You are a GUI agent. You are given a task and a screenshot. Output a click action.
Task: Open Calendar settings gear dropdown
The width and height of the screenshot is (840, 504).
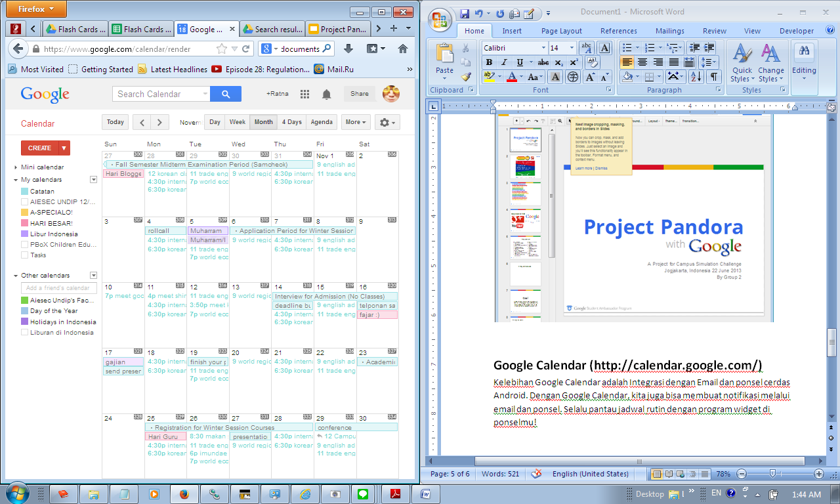[387, 122]
